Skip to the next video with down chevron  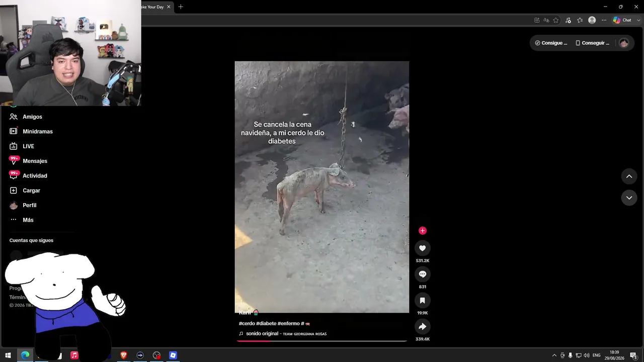[629, 198]
